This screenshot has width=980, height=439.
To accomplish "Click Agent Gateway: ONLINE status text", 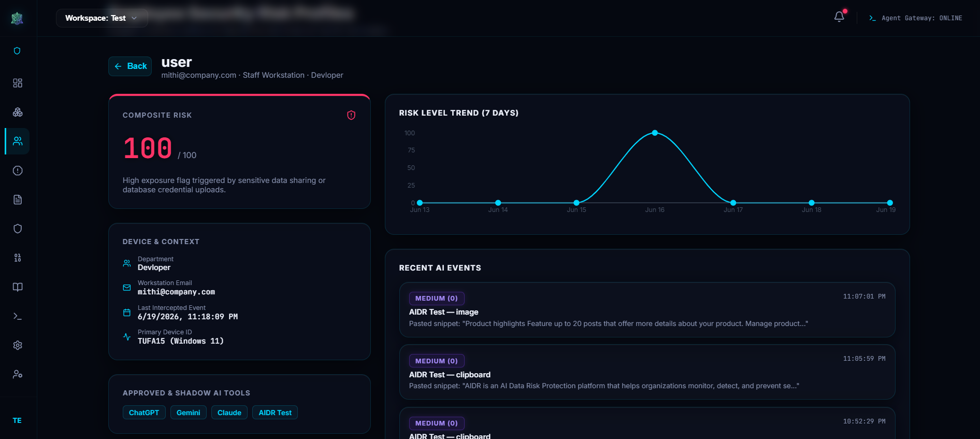I will (922, 18).
